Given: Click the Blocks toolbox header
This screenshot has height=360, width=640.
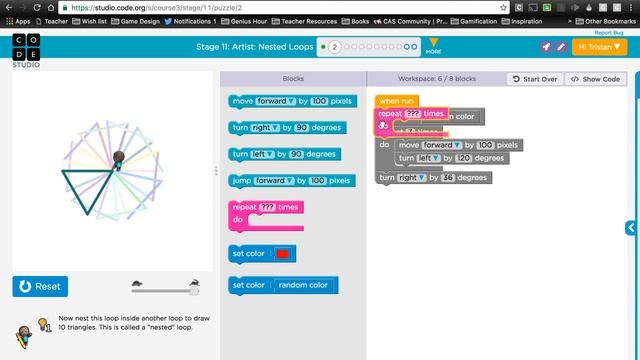Looking at the screenshot, I should point(293,78).
